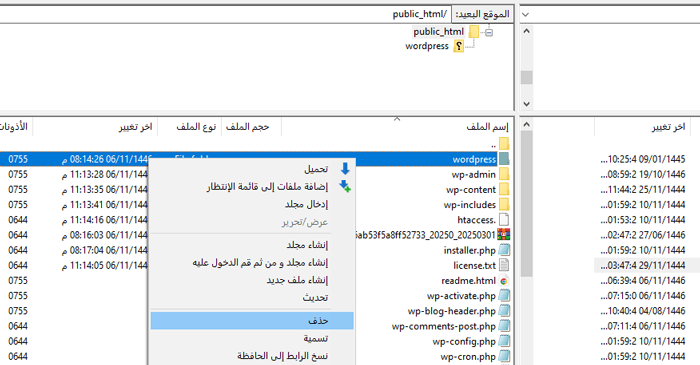Click the parent directory (..) folder icon
This screenshot has width=700, height=365.
tap(504, 144)
